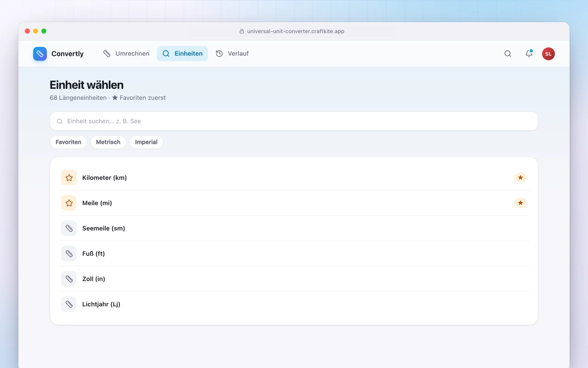Click the star icon beside Kilometer (km)
The width and height of the screenshot is (588, 368).
pyautogui.click(x=69, y=178)
